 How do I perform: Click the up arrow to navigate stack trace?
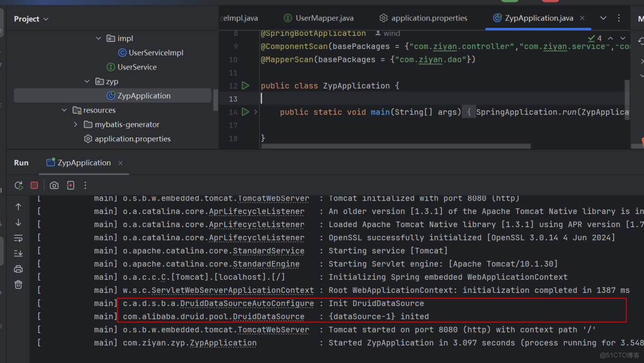pyautogui.click(x=18, y=206)
